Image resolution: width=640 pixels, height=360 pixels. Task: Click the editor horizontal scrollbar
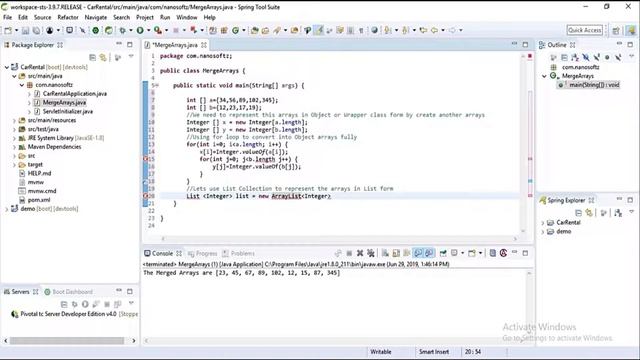click(339, 238)
